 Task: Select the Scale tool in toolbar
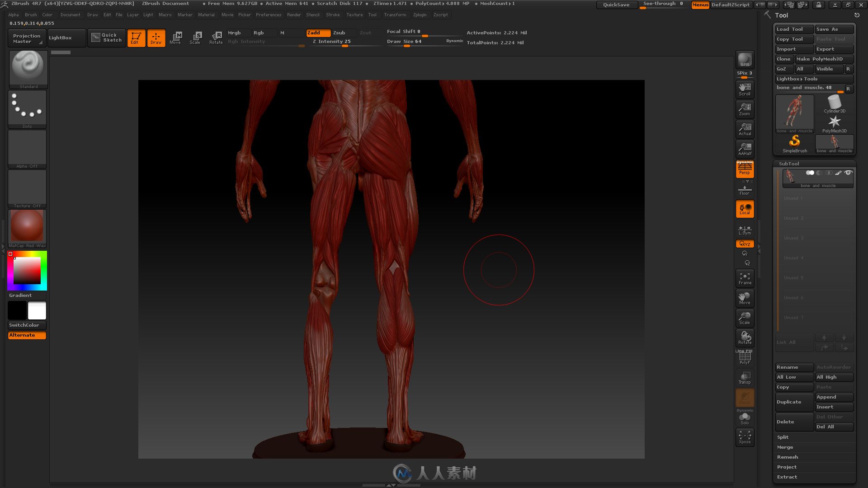click(196, 37)
